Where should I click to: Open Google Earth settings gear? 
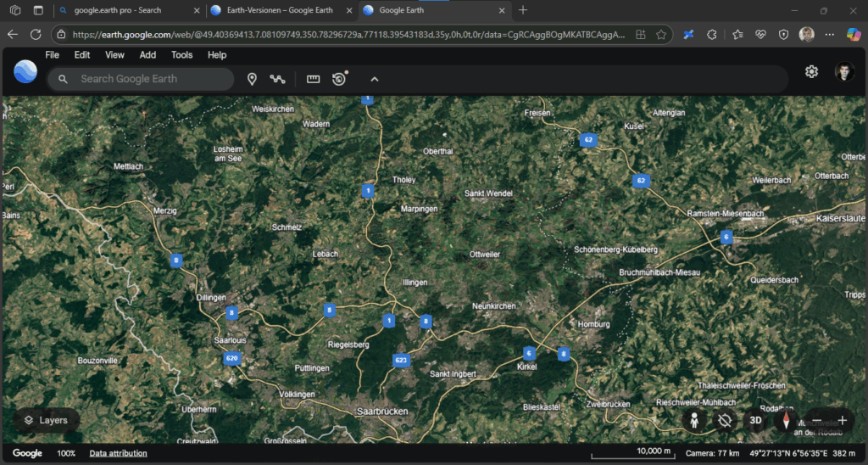[811, 72]
